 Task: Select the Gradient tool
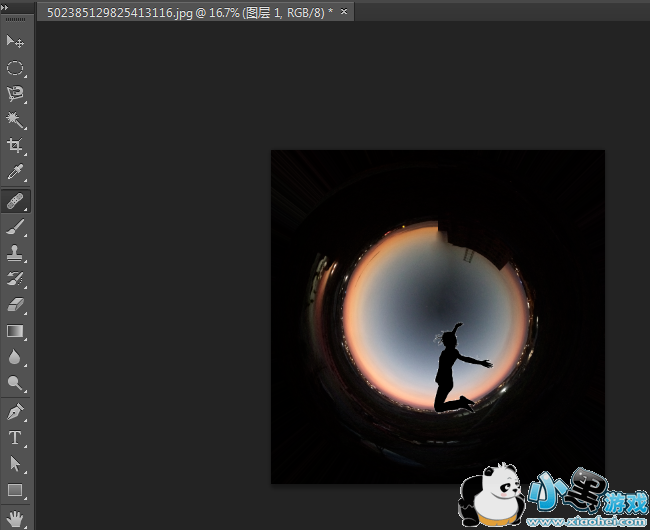pos(15,331)
